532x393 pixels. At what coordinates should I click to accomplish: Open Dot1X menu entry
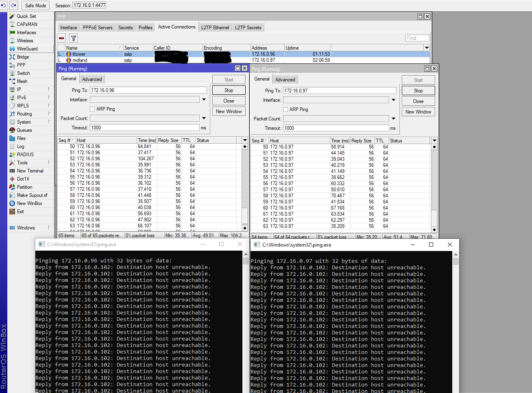[x=23, y=179]
